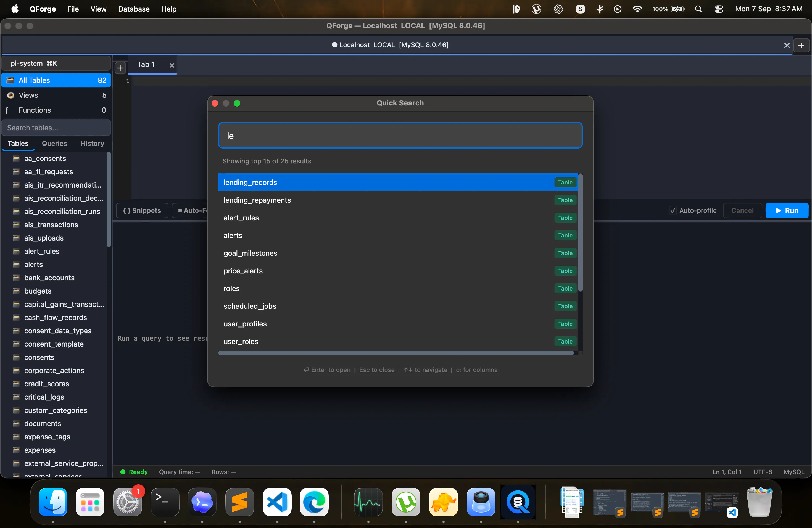
Task: Open the Database menu
Action: click(x=134, y=9)
